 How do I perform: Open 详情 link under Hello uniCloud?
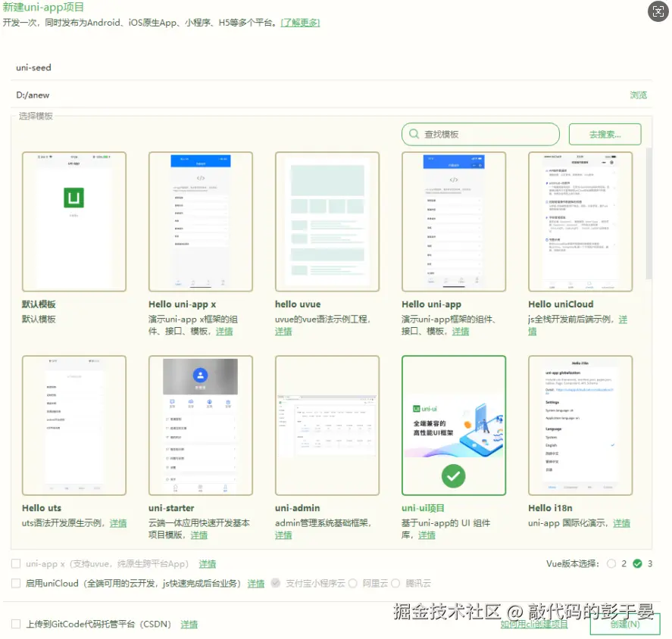pyautogui.click(x=623, y=319)
